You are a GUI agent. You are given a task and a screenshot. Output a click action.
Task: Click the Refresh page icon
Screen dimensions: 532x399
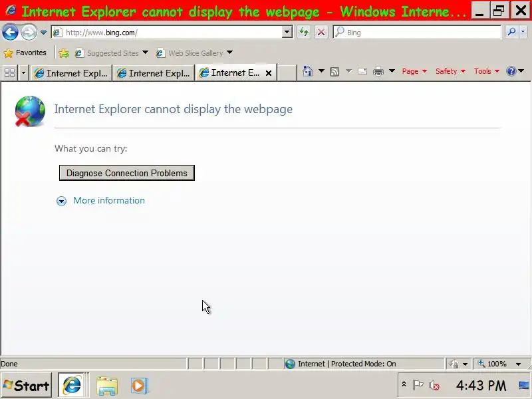coord(304,33)
